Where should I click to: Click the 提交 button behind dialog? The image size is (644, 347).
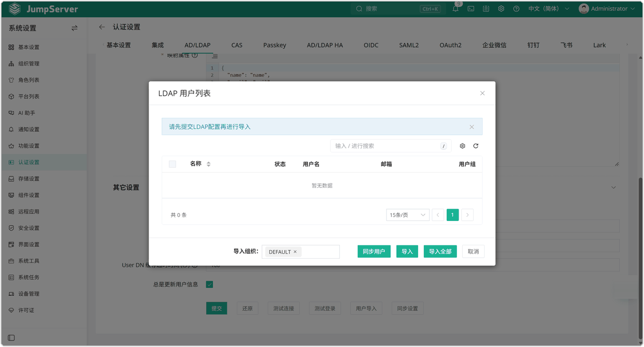[x=217, y=309]
